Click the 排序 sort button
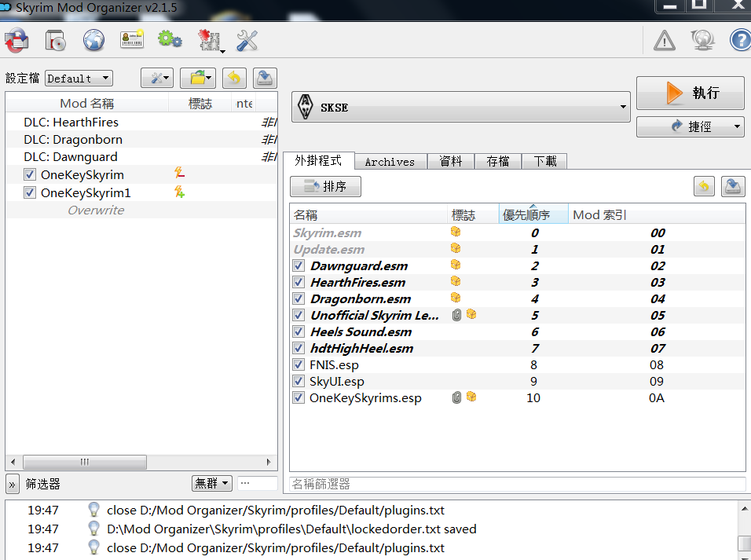Viewport: 751px width, 560px height. pyautogui.click(x=326, y=186)
